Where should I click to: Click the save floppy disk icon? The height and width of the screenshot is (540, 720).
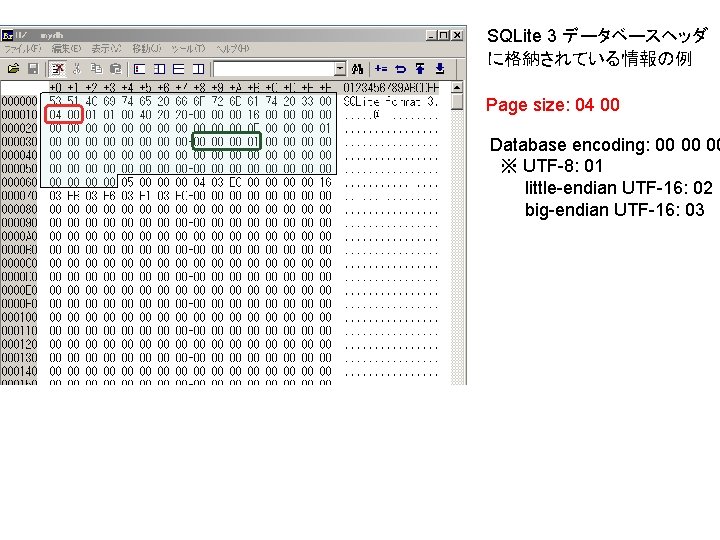click(33, 69)
